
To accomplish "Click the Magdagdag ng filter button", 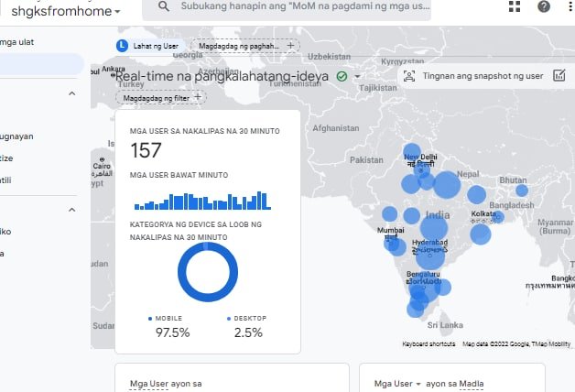I will [156, 97].
